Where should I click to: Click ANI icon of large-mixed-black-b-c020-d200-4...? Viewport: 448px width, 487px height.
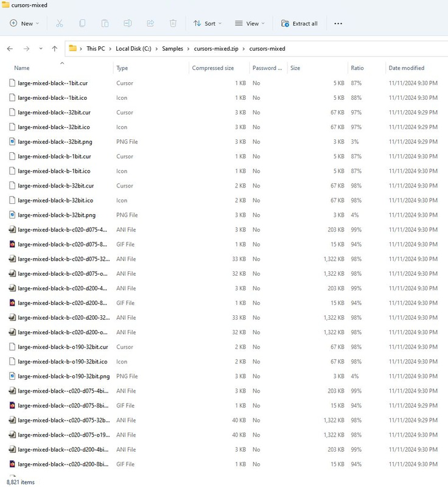pos(12,288)
